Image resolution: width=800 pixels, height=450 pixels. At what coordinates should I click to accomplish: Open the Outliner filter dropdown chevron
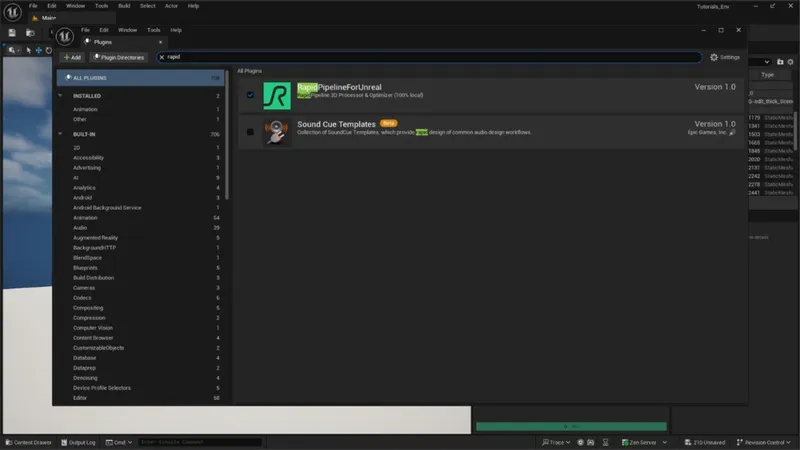(x=767, y=62)
